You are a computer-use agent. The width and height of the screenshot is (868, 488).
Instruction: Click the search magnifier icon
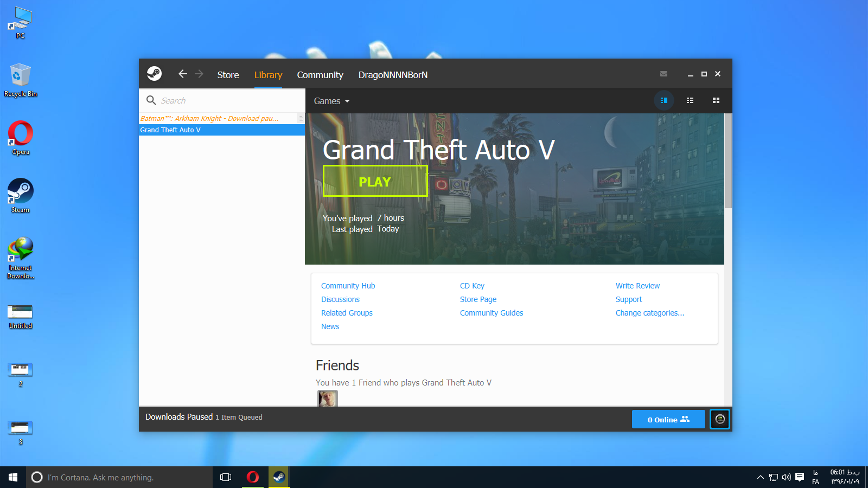click(151, 100)
